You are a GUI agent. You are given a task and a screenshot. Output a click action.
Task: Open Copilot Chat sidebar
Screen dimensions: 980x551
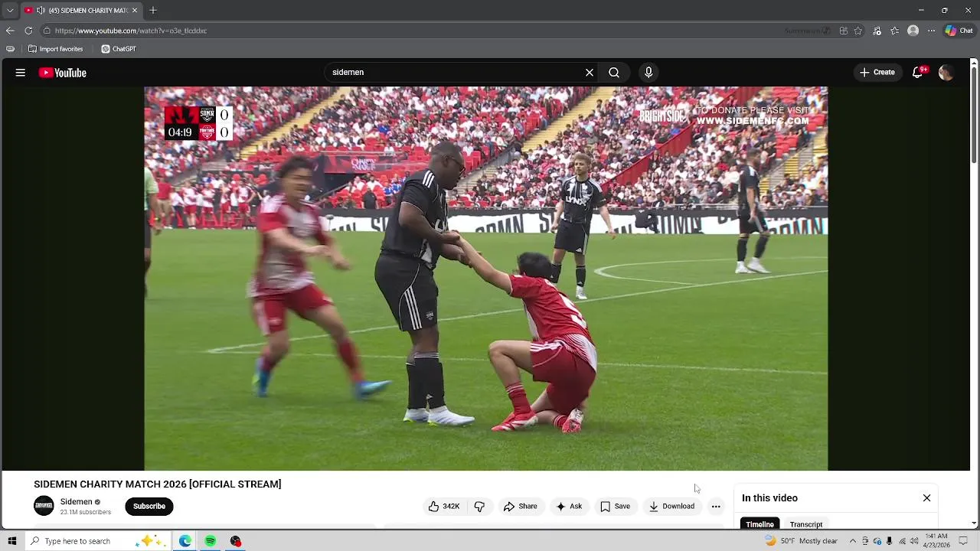point(959,31)
